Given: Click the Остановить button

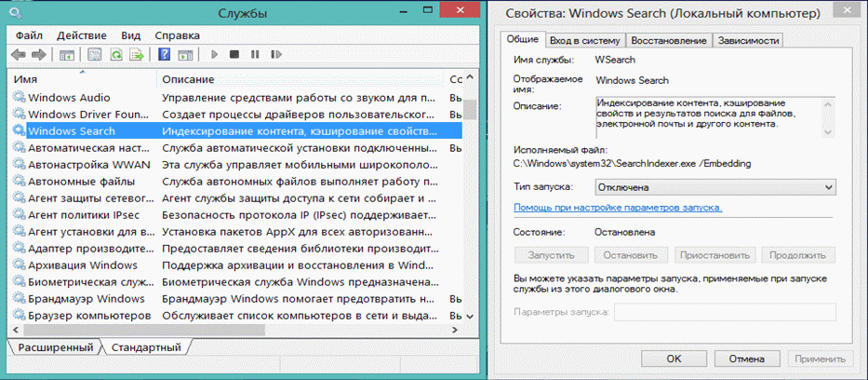Looking at the screenshot, I should coord(631,255).
